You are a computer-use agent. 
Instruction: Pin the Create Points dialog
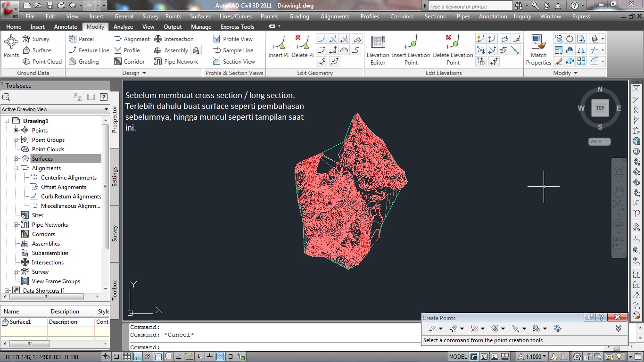coord(590,318)
